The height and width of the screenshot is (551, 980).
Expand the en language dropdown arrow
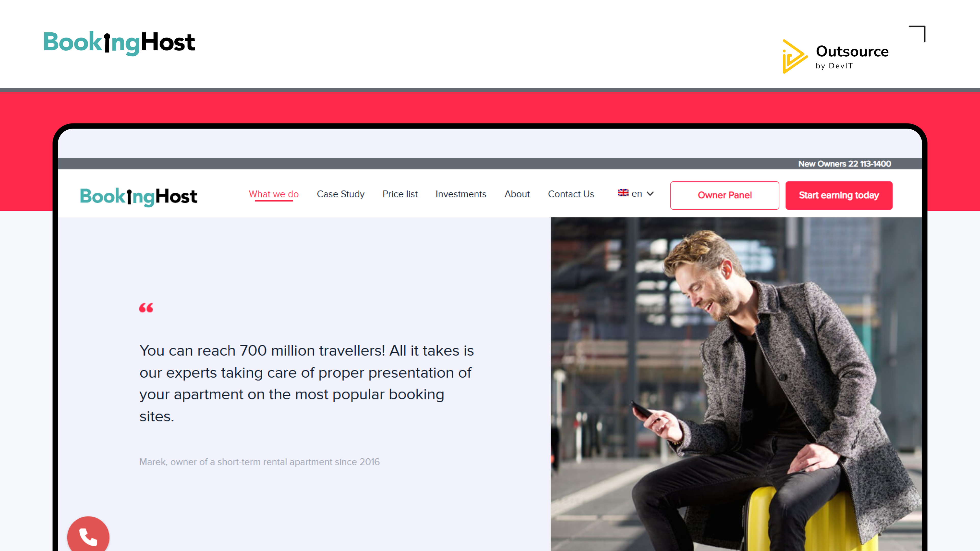click(x=650, y=194)
